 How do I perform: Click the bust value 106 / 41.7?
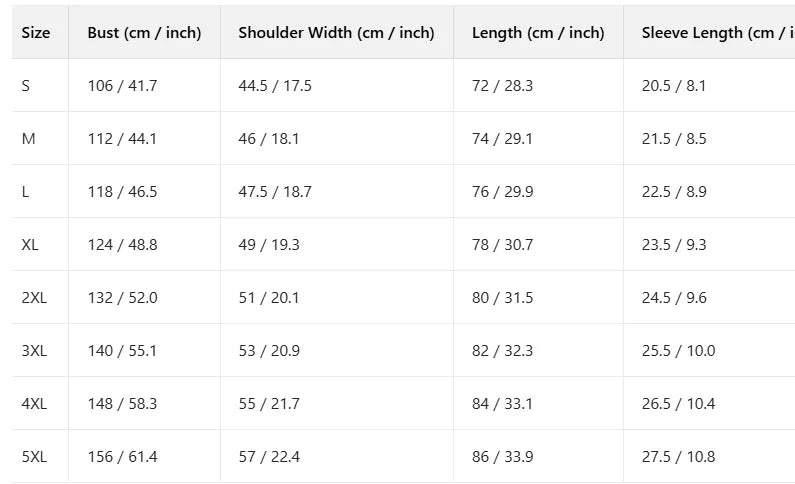pos(122,86)
